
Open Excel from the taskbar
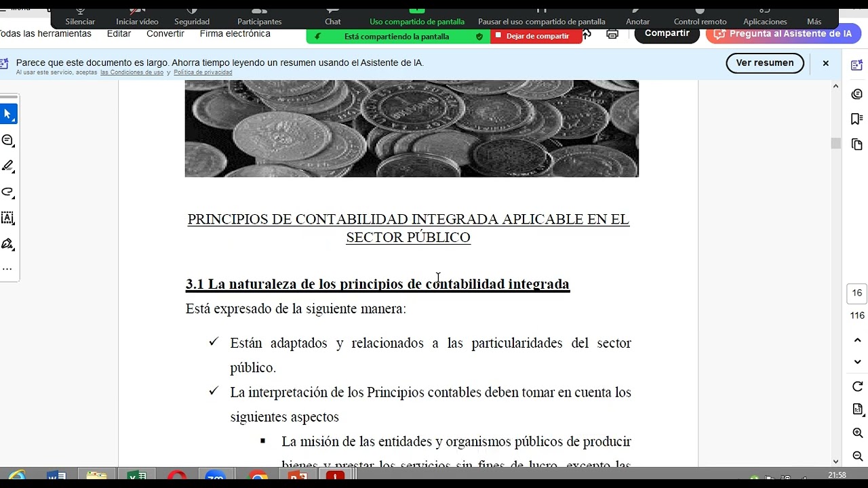click(x=137, y=476)
